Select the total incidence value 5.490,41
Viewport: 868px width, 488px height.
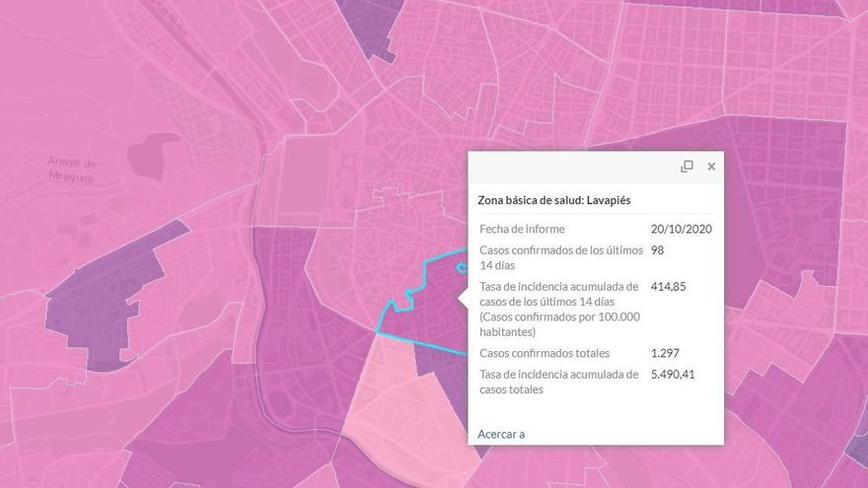(x=673, y=374)
